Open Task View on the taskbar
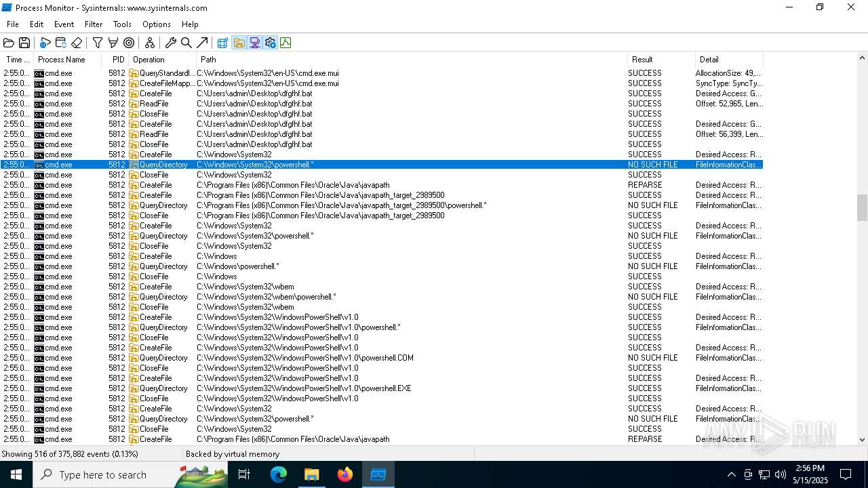868x488 pixels. pos(244,474)
